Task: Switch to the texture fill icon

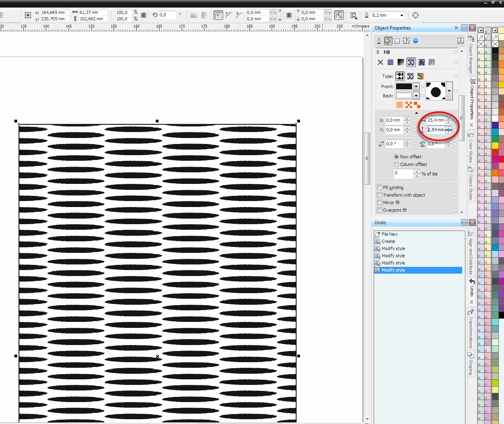Action: tap(421, 62)
